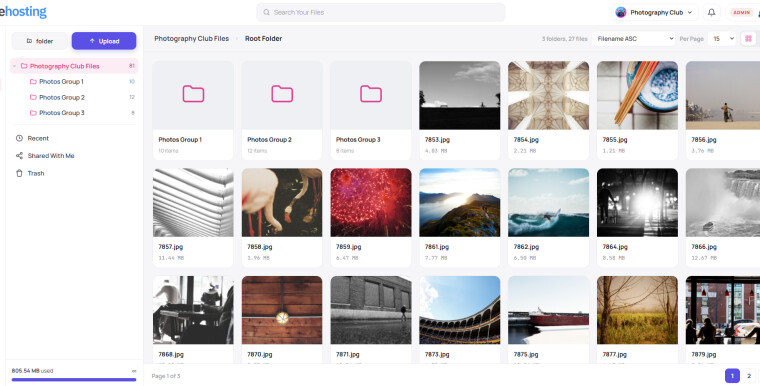Click the notification bell icon

point(711,13)
